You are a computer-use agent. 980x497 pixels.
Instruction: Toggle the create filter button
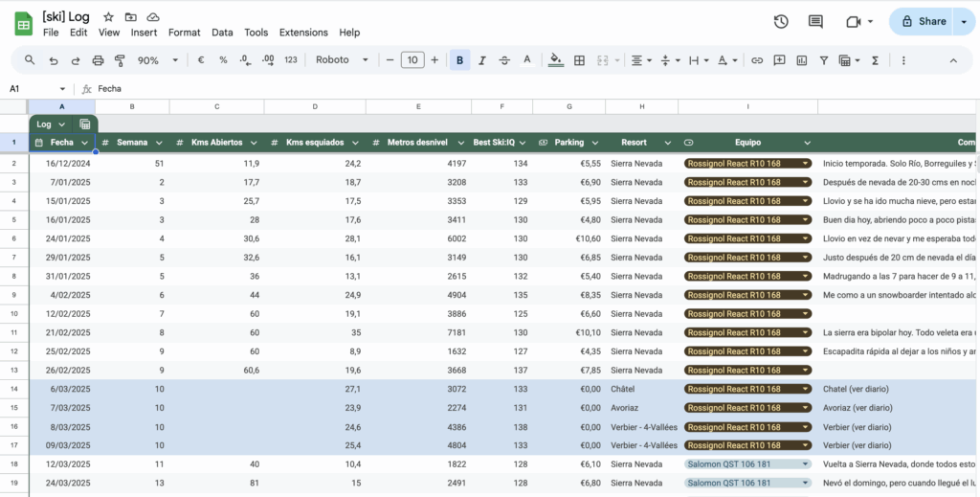824,60
